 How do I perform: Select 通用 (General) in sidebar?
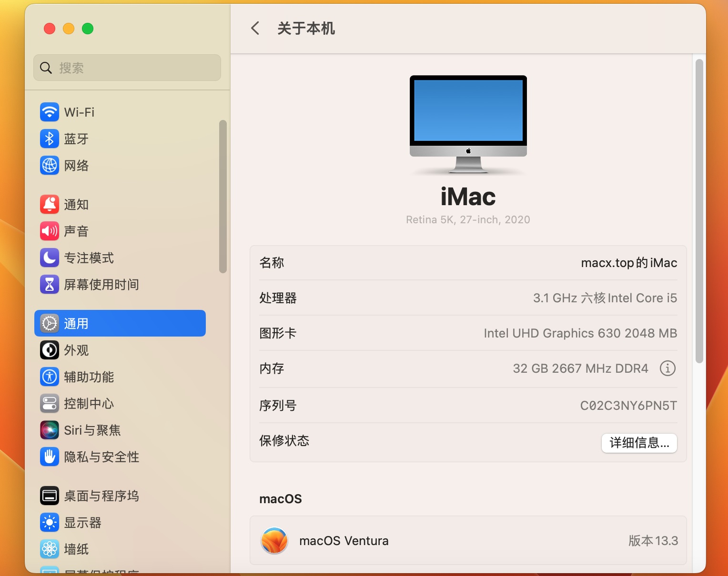coord(120,324)
